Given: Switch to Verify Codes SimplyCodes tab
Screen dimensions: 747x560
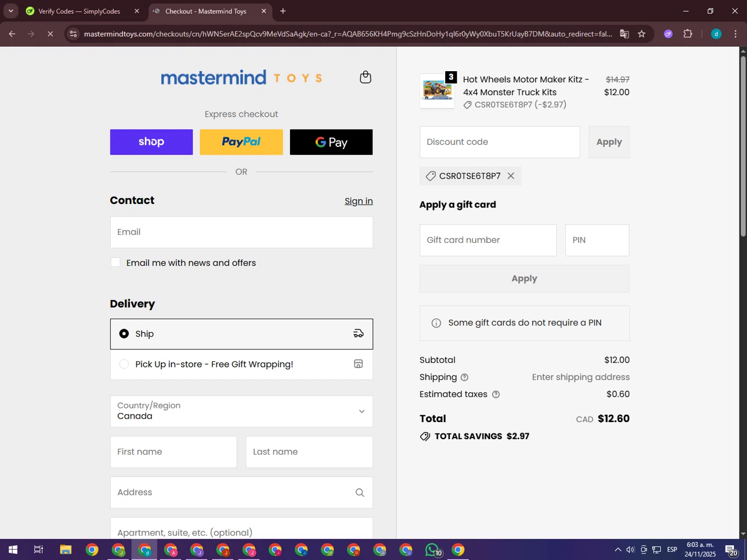Looking at the screenshot, I should (x=79, y=11).
